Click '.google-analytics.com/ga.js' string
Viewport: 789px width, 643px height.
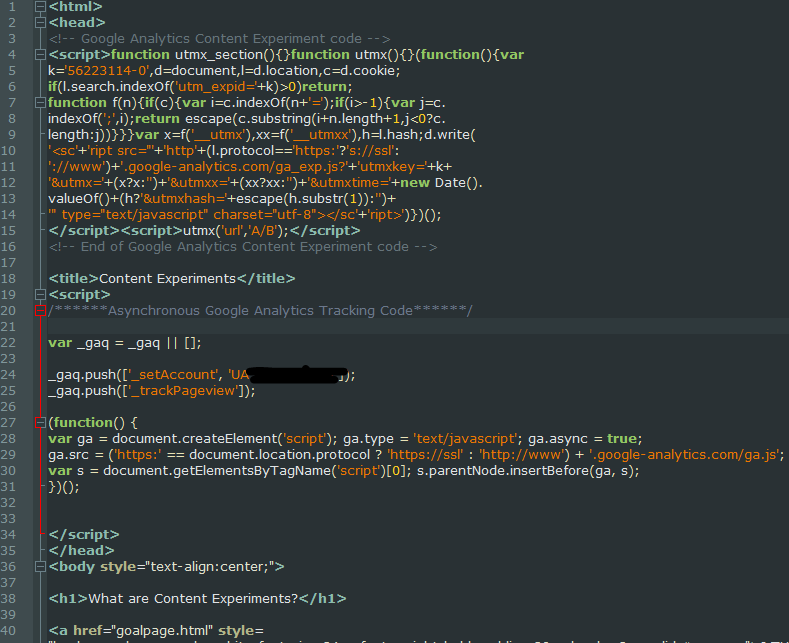684,455
